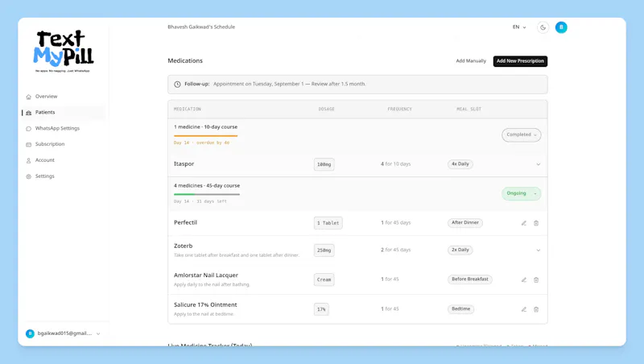Open the Subscription page
Screen dimensions: 644x364
coord(50,144)
